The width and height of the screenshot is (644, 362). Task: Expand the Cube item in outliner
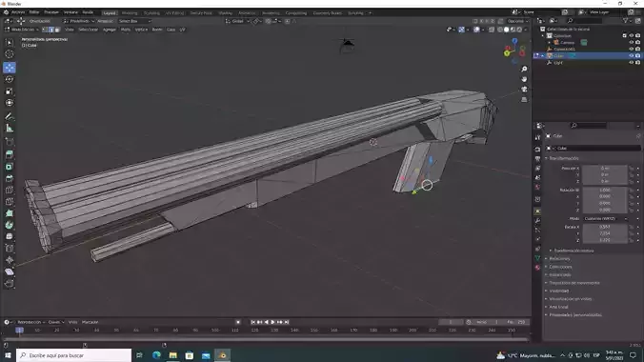tap(543, 55)
